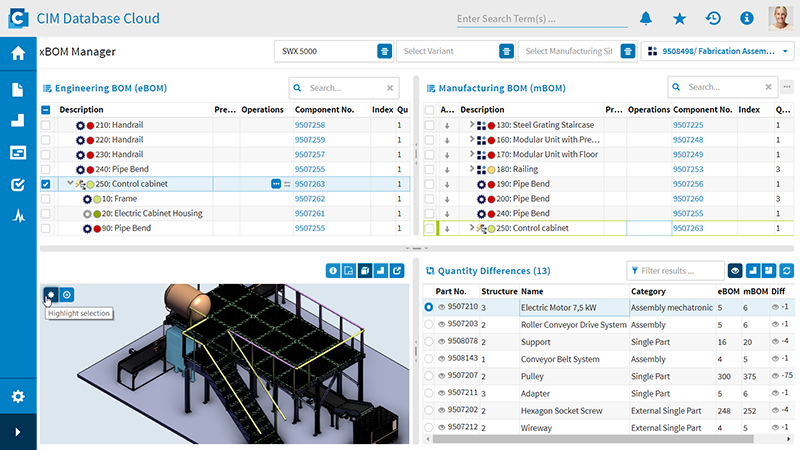Open the documents icon in sidebar
Screen dimensions: 800x450
[x=18, y=90]
